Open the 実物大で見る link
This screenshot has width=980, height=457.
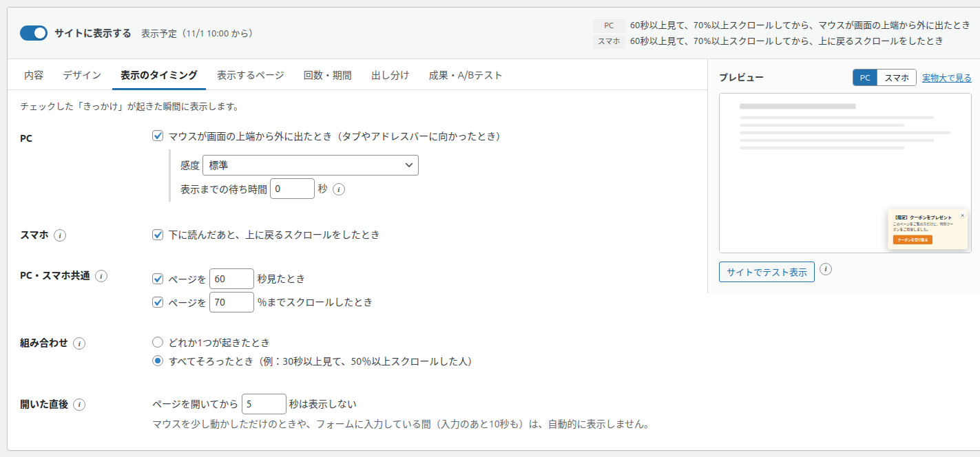[947, 78]
